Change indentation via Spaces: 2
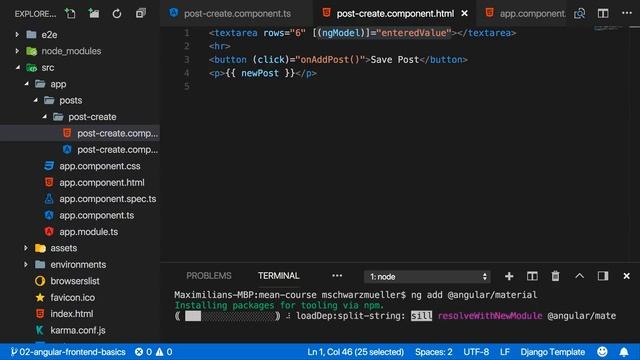This screenshot has height=360, width=640. pyautogui.click(x=433, y=352)
